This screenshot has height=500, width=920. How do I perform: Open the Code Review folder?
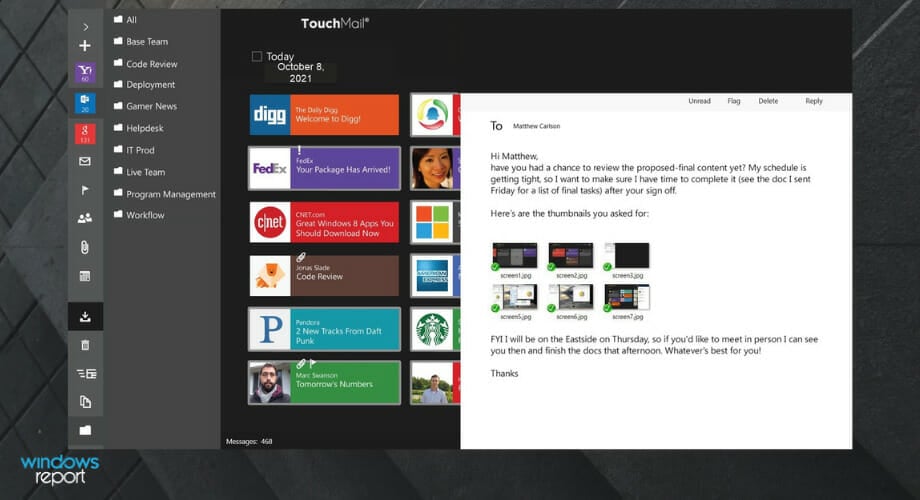(146, 63)
